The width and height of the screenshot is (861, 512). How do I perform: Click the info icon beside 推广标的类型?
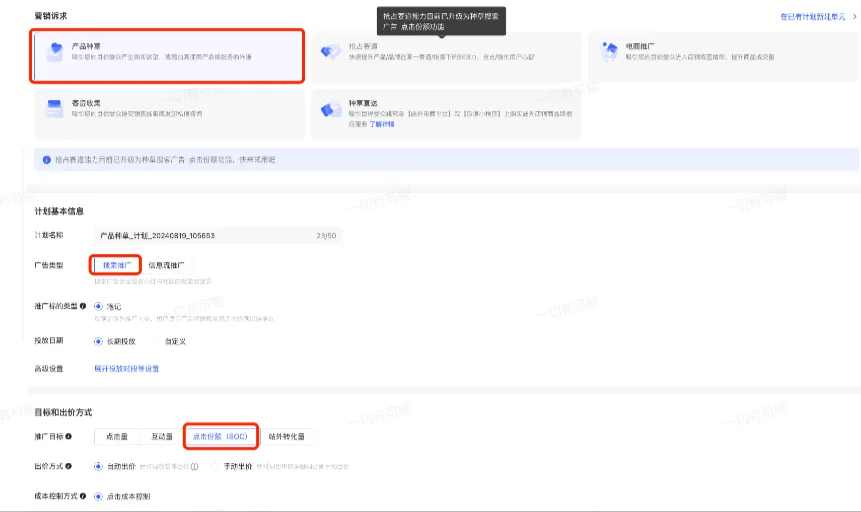[x=83, y=306]
